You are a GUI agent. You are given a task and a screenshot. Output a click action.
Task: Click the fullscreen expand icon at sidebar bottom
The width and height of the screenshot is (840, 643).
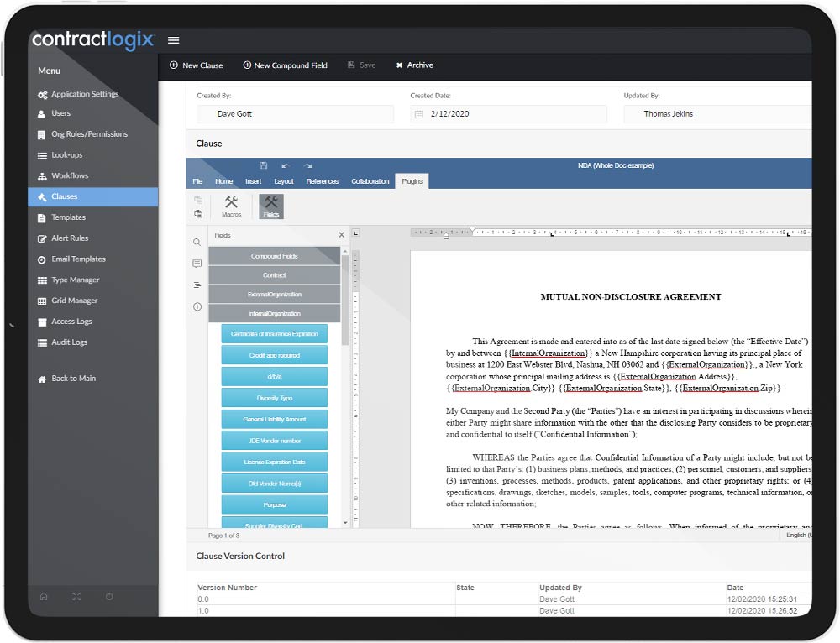tap(76, 597)
